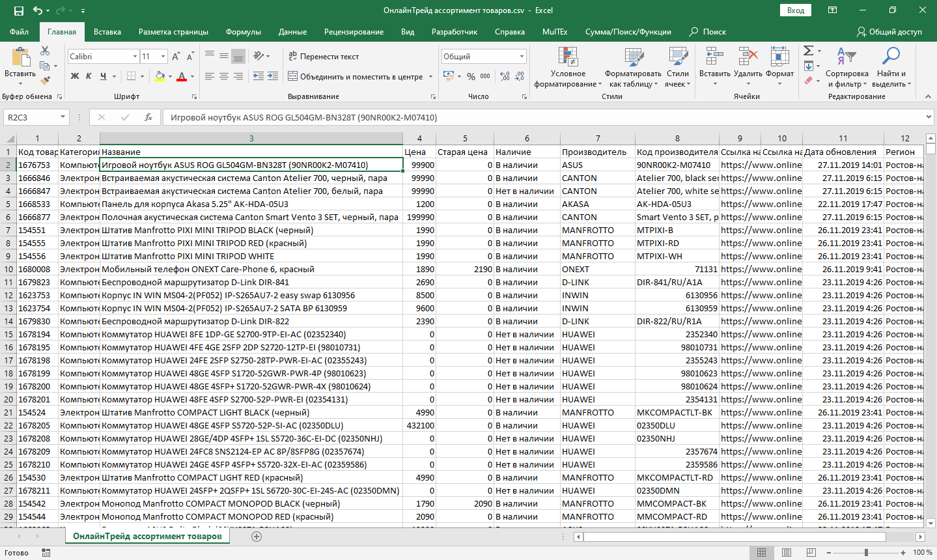Toggle italic (К) formatting

coord(89,76)
